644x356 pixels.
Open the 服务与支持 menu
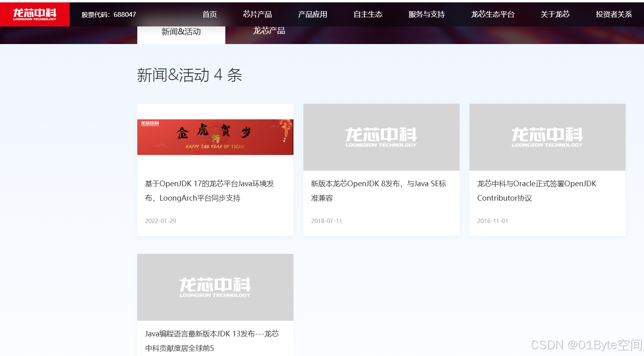(427, 14)
